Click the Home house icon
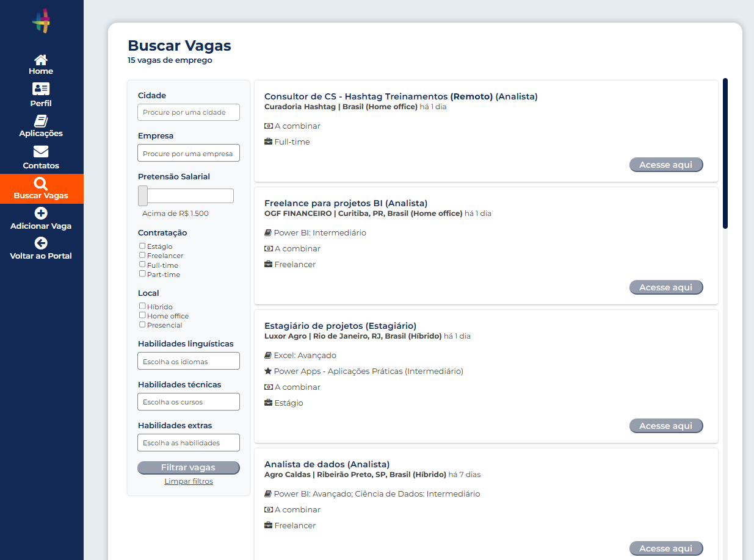 click(41, 60)
